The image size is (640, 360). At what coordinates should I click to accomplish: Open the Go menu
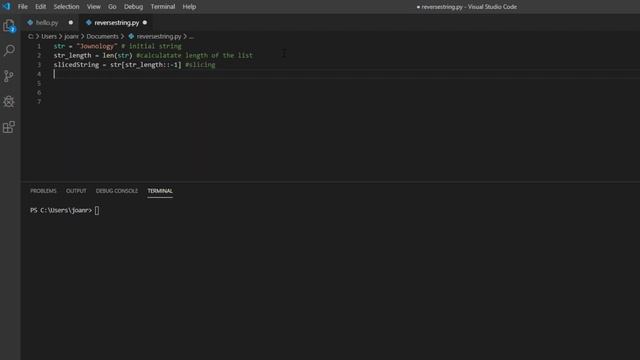[112, 7]
